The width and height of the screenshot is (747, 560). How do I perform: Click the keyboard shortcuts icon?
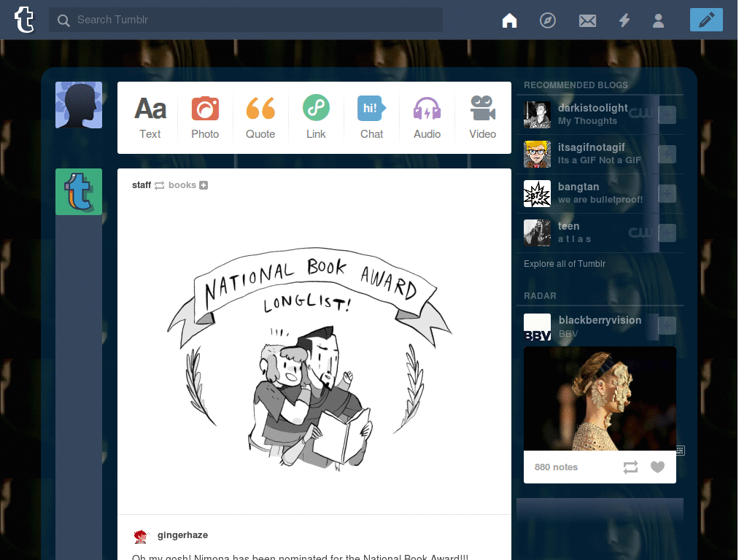tap(681, 450)
